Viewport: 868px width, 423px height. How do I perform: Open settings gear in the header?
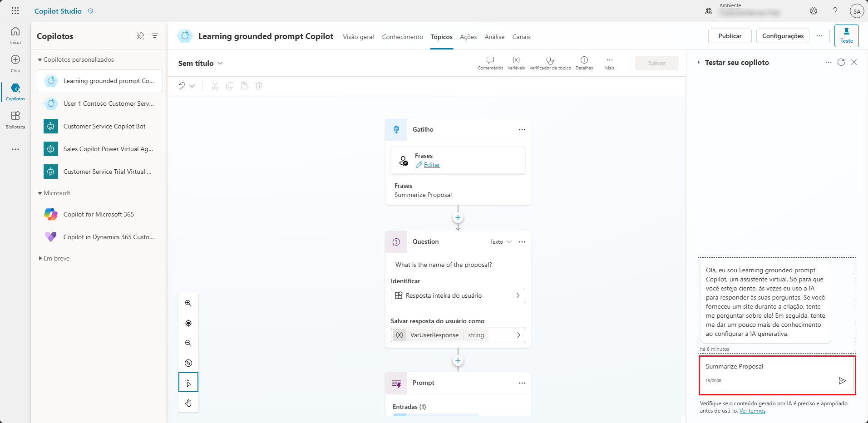tap(814, 11)
